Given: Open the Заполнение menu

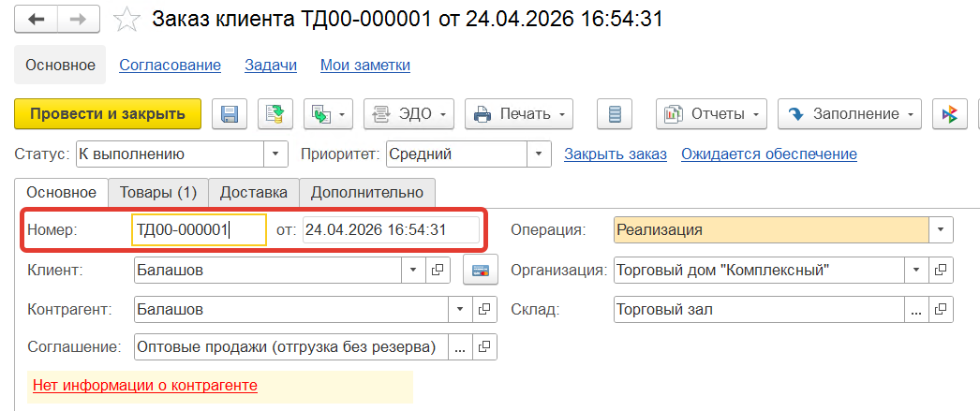Looking at the screenshot, I should tap(850, 113).
